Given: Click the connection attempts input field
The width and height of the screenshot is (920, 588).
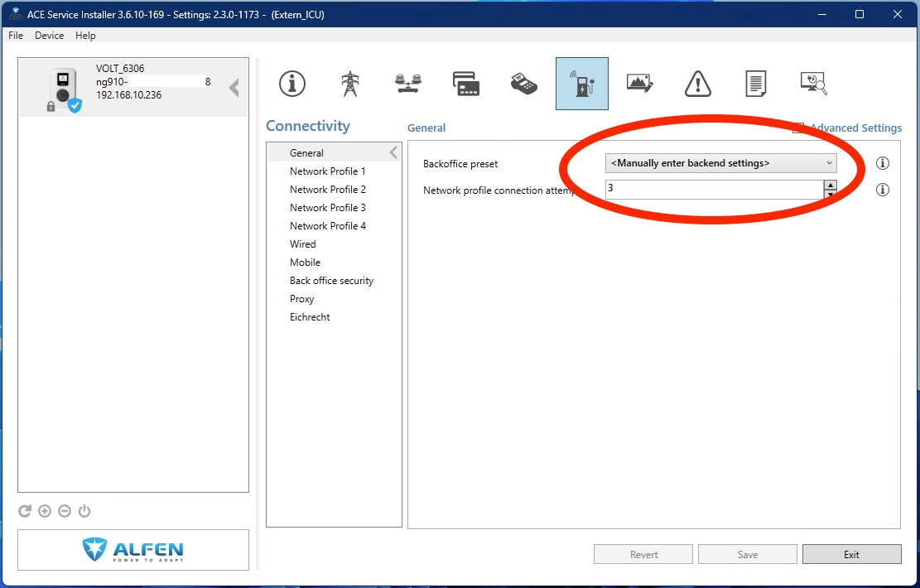Looking at the screenshot, I should pyautogui.click(x=712, y=190).
